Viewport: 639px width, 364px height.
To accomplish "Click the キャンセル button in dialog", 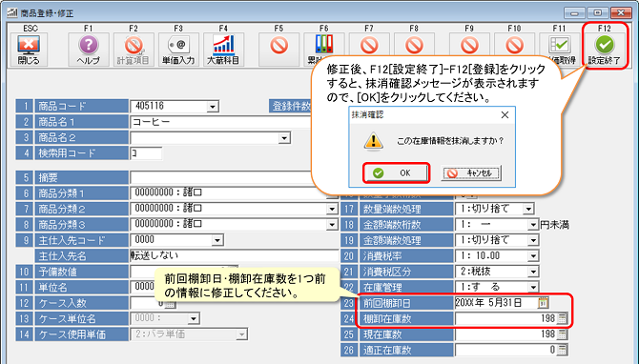I will pyautogui.click(x=471, y=173).
